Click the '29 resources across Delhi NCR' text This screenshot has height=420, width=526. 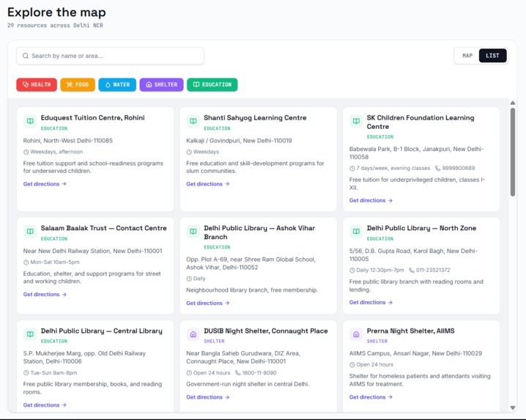pyautogui.click(x=55, y=26)
